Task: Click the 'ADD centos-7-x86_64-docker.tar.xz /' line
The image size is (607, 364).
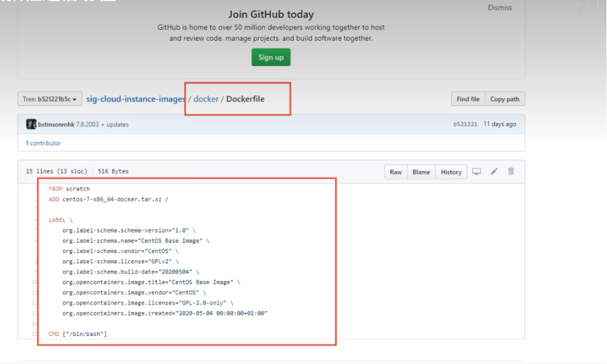Action: (x=109, y=199)
